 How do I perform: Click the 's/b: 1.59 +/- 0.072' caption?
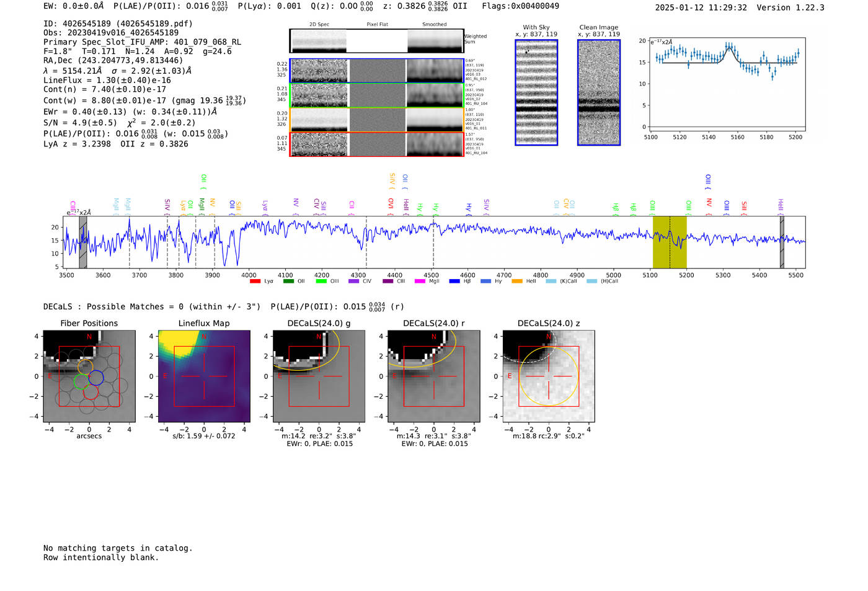[204, 436]
